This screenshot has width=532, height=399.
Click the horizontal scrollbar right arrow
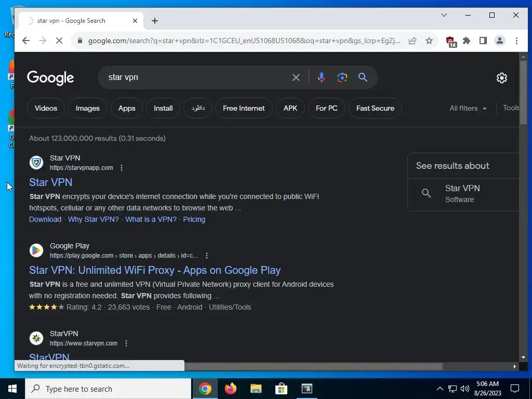[515, 366]
